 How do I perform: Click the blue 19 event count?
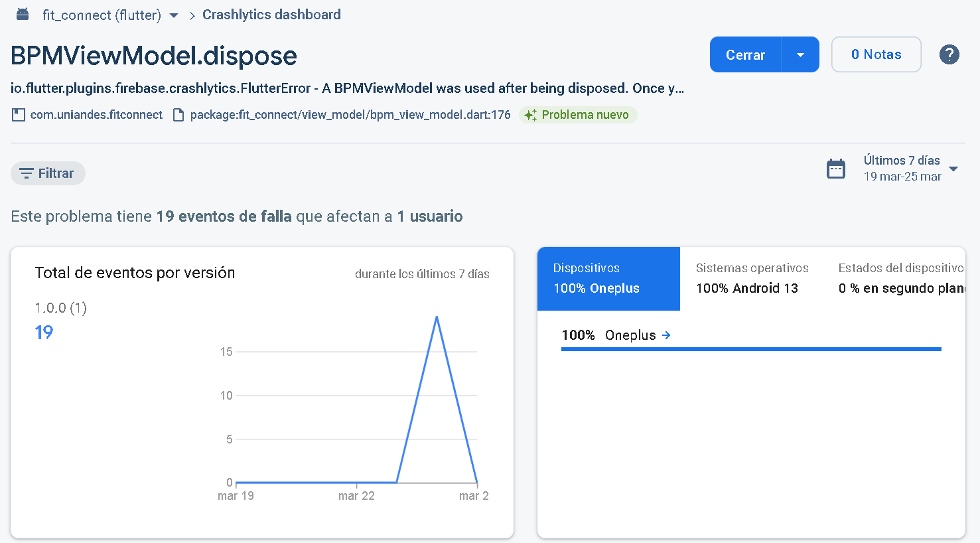pyautogui.click(x=44, y=333)
